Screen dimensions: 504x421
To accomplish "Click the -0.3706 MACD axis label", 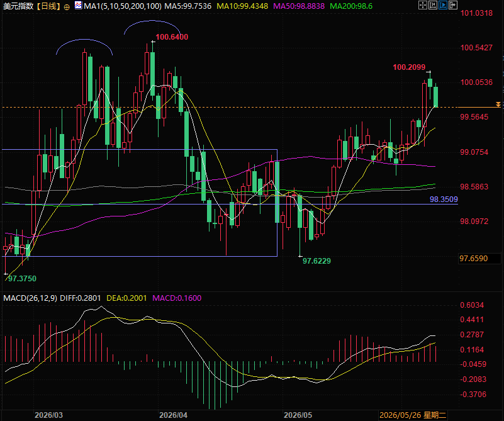I will [x=473, y=395].
